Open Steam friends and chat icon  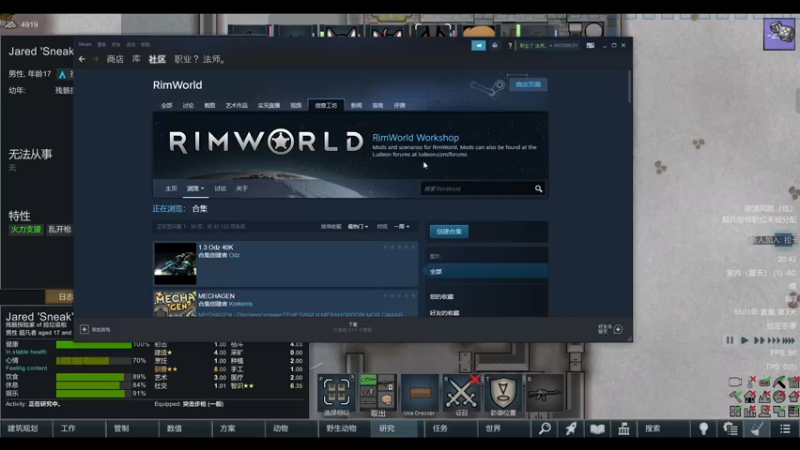click(618, 330)
